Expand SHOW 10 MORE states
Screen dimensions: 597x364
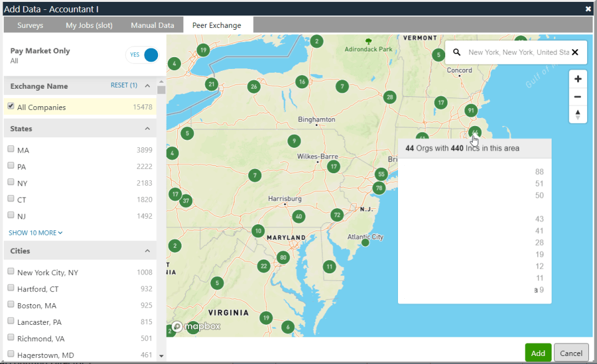pyautogui.click(x=35, y=233)
